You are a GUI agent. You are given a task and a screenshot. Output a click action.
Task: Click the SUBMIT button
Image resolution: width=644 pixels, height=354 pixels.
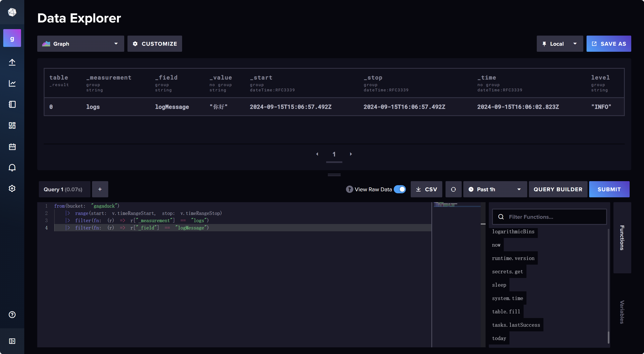(x=609, y=189)
